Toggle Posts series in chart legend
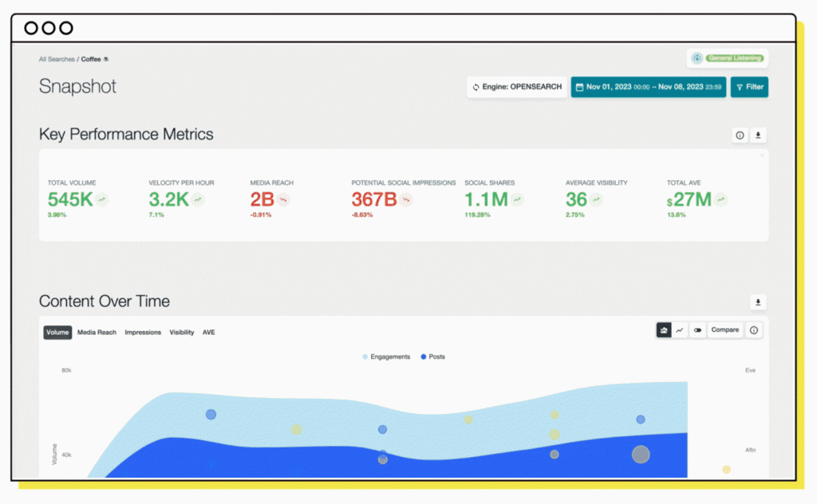The height and width of the screenshot is (504, 817). coord(433,356)
